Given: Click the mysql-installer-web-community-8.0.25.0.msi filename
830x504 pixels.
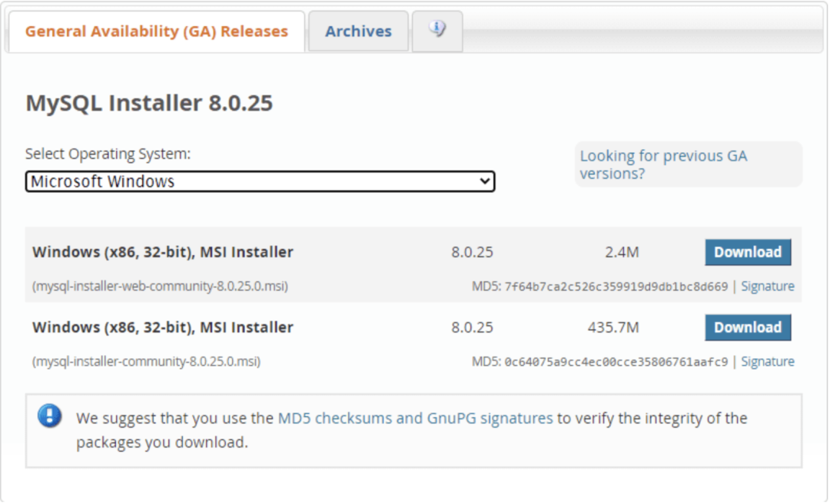Looking at the screenshot, I should [160, 287].
